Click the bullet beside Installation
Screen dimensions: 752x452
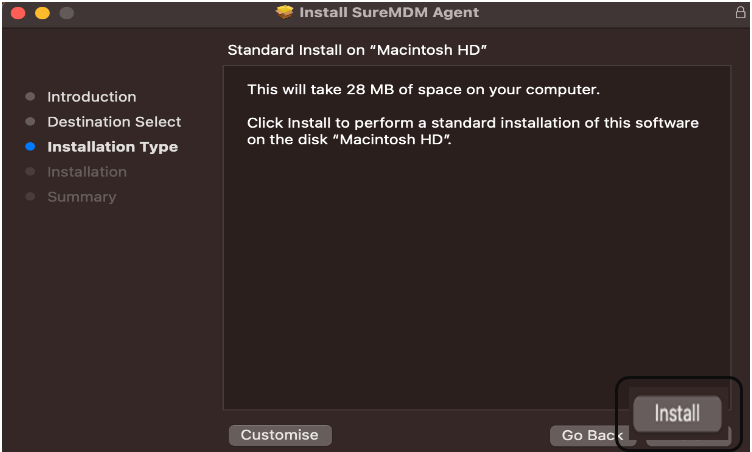click(30, 171)
